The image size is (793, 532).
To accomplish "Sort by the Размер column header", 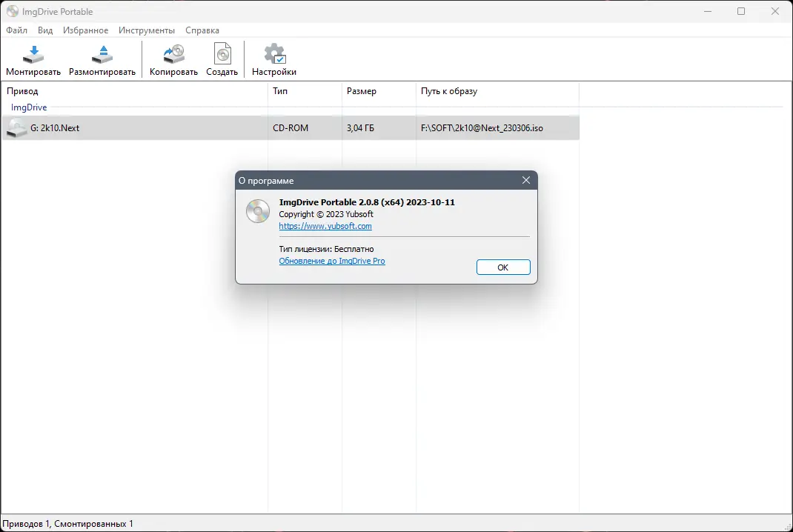I will pos(379,91).
